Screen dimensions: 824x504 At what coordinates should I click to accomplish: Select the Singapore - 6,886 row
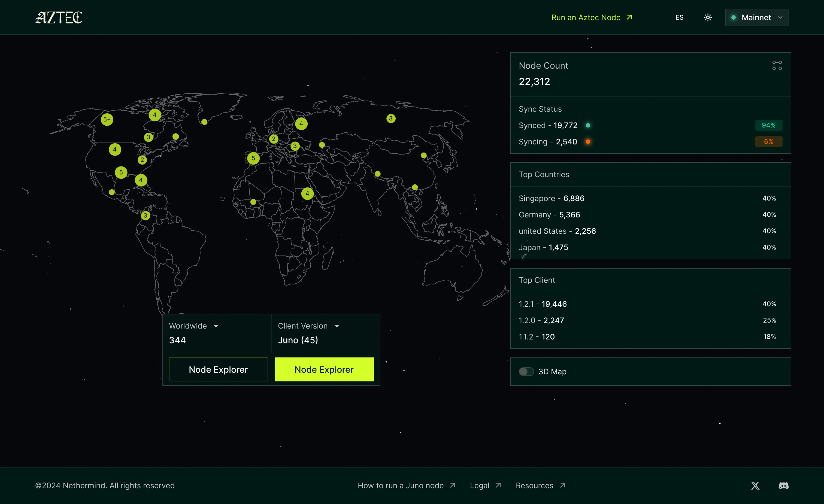650,198
